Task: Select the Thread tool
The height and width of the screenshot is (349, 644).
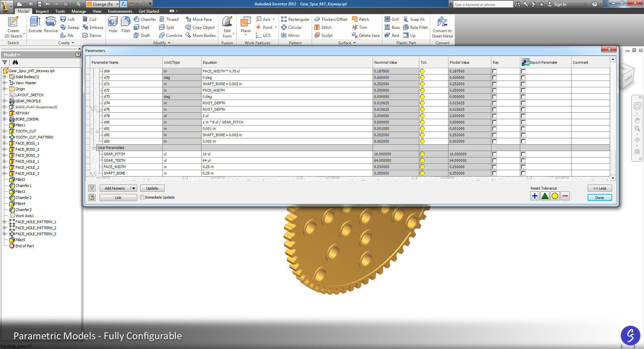Action: [169, 19]
